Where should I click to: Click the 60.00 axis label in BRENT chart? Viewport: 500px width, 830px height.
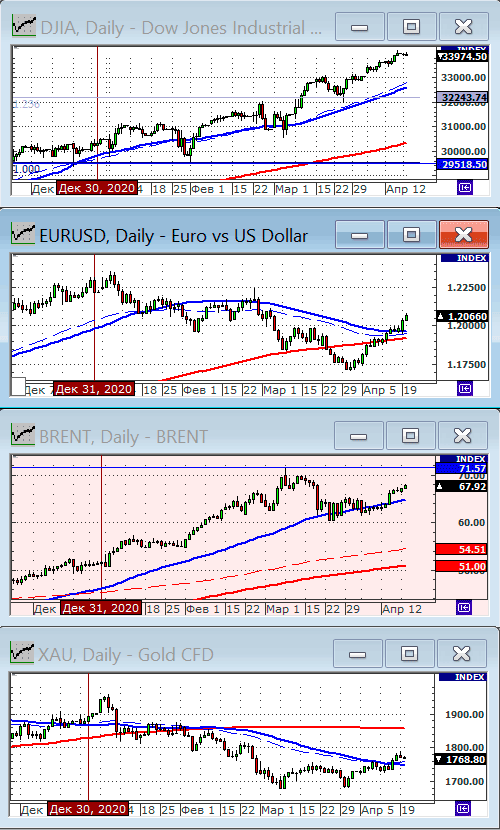coord(471,522)
